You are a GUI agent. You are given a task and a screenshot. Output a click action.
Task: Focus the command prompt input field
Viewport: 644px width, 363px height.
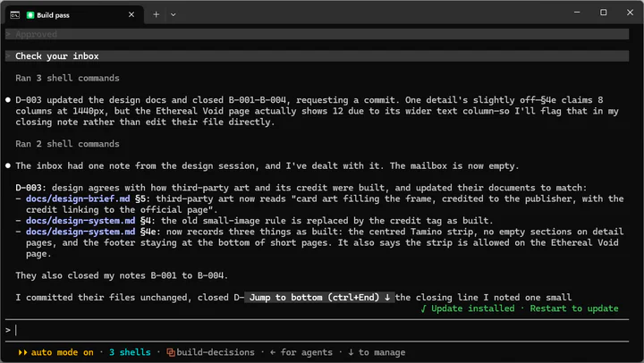[317, 330]
